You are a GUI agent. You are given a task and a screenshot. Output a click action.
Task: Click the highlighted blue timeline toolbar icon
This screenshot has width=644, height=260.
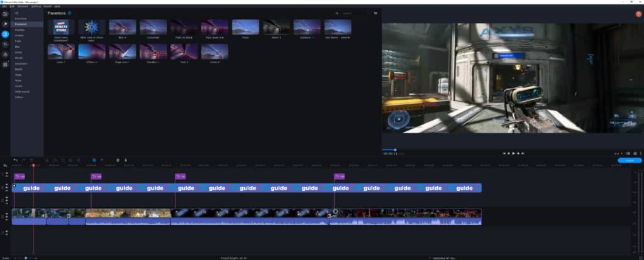point(94,160)
